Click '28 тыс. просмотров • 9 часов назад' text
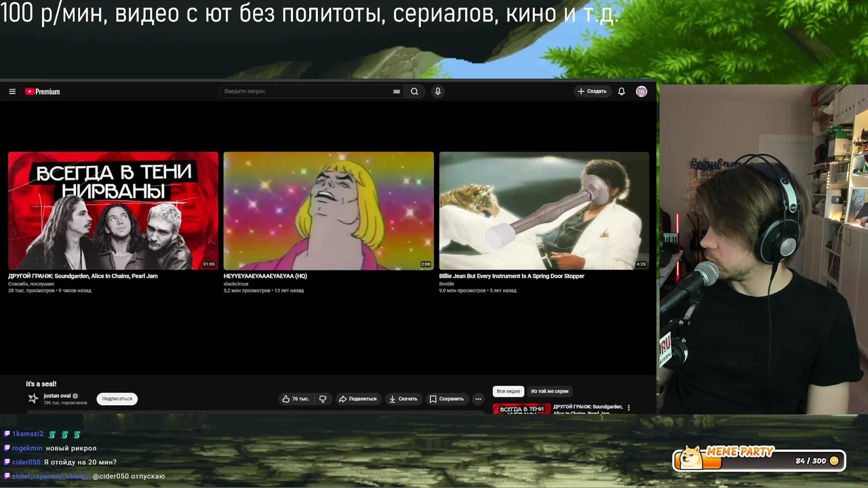 tap(50, 291)
